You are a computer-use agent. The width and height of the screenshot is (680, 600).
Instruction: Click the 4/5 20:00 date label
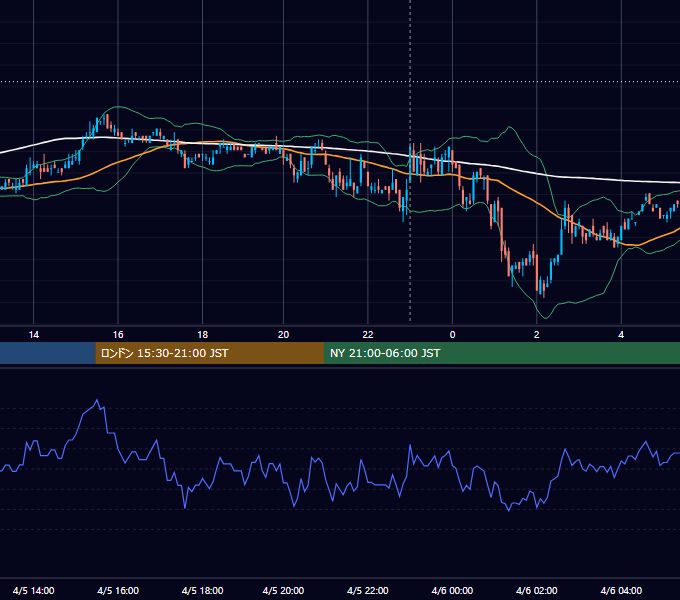pyautogui.click(x=283, y=590)
